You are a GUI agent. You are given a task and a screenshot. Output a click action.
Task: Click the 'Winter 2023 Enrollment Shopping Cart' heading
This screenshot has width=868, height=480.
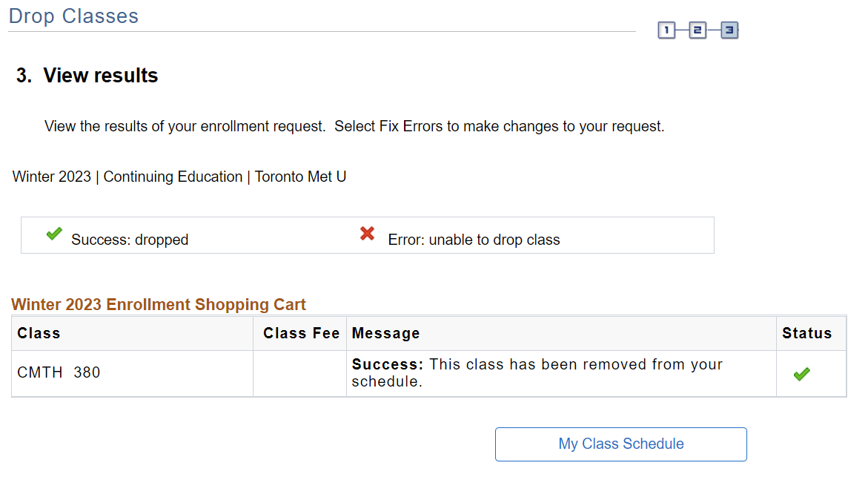[x=159, y=304]
